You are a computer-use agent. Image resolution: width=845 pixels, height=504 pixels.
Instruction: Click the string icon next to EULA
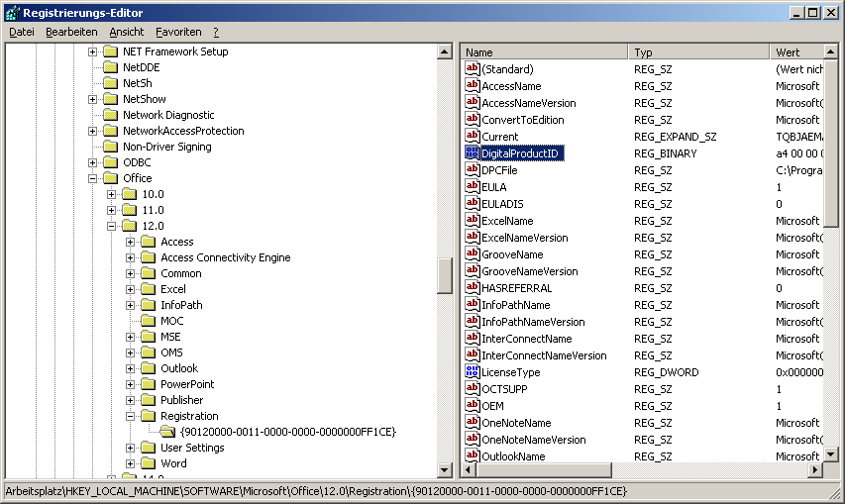point(472,187)
